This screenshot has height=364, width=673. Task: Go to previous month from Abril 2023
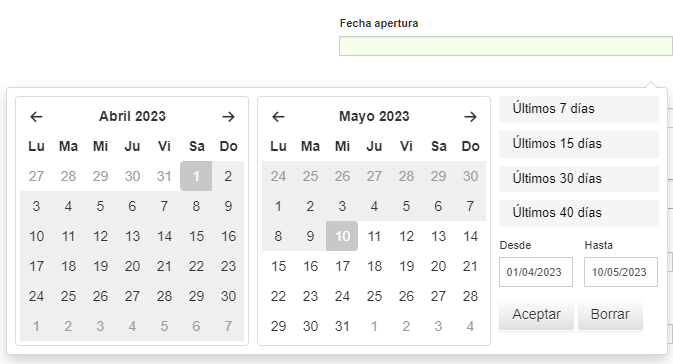[x=36, y=116]
